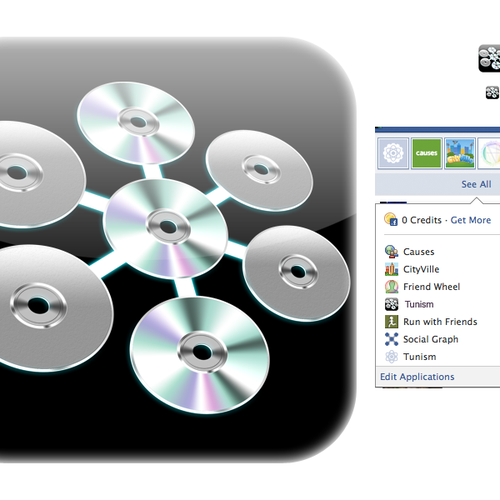Screen dimensions: 500x500
Task: Open the green Causes bookmark tile
Action: pos(427,153)
